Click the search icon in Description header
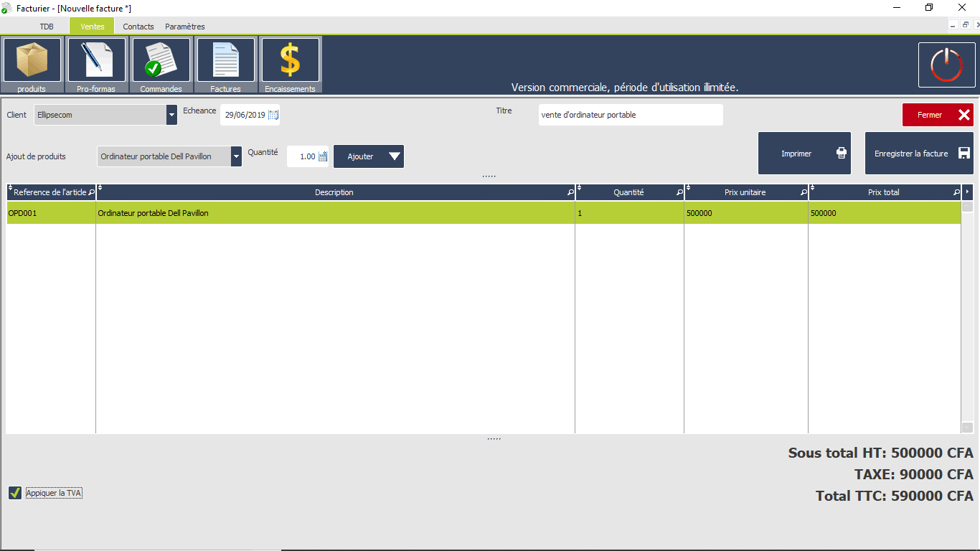 570,192
